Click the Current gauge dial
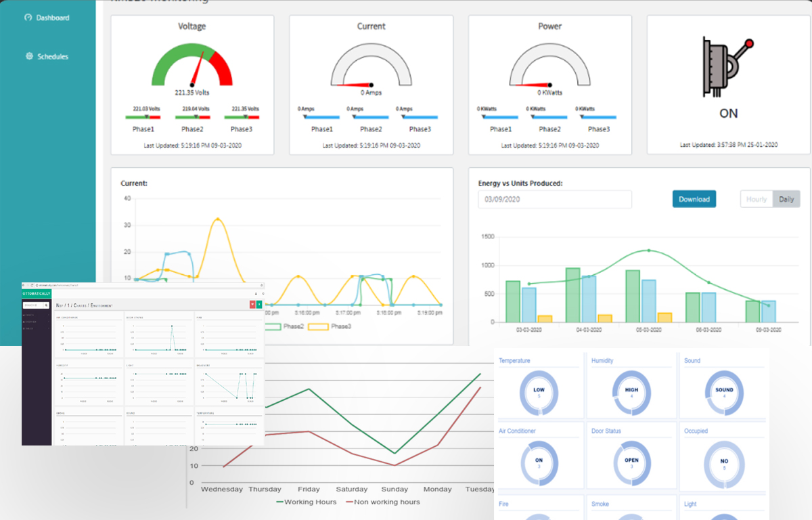This screenshot has height=520, width=812. (x=371, y=66)
